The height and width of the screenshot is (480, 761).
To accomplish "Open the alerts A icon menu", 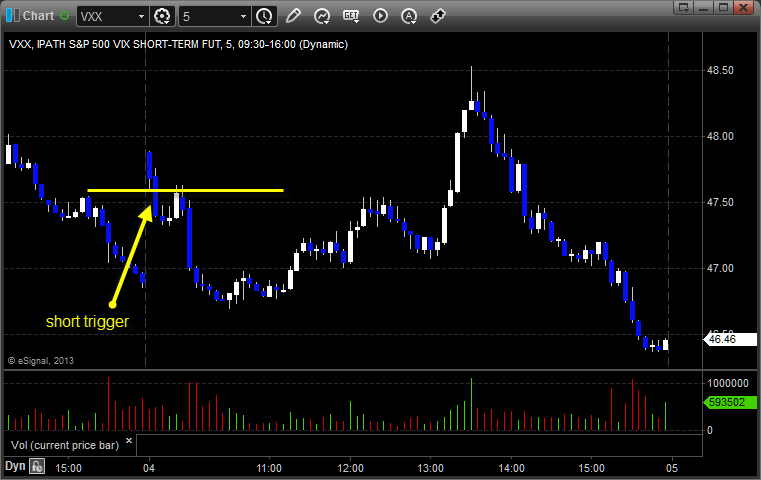I will coord(409,16).
